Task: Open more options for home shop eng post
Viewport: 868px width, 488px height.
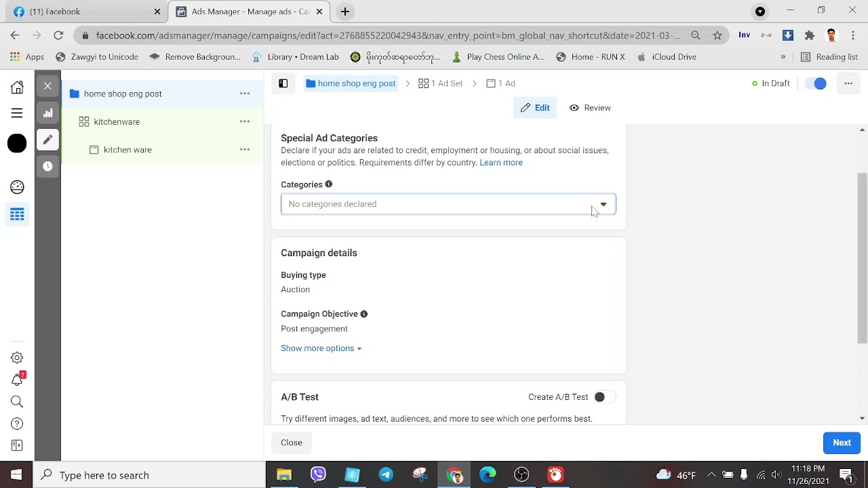Action: click(x=245, y=94)
